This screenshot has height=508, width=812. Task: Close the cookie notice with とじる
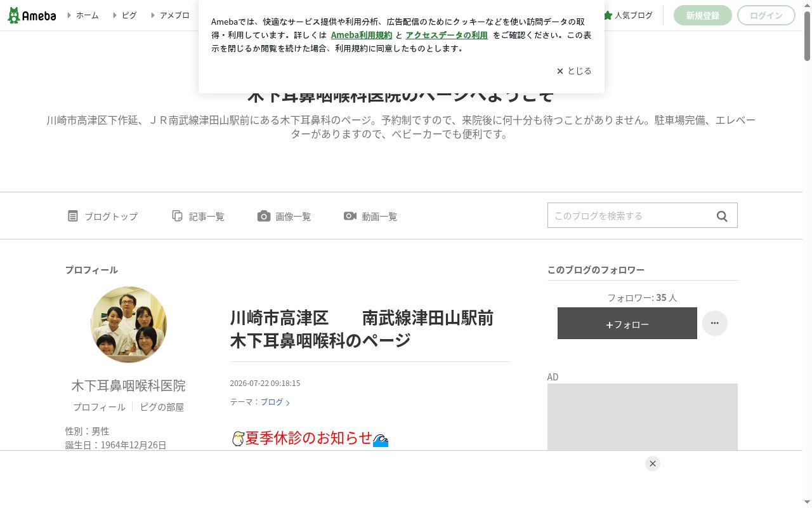tap(574, 71)
